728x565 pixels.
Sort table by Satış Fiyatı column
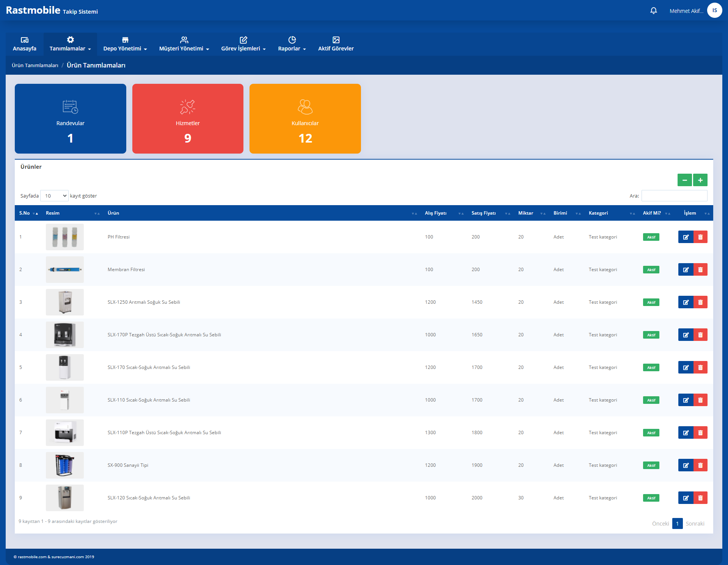coord(484,213)
